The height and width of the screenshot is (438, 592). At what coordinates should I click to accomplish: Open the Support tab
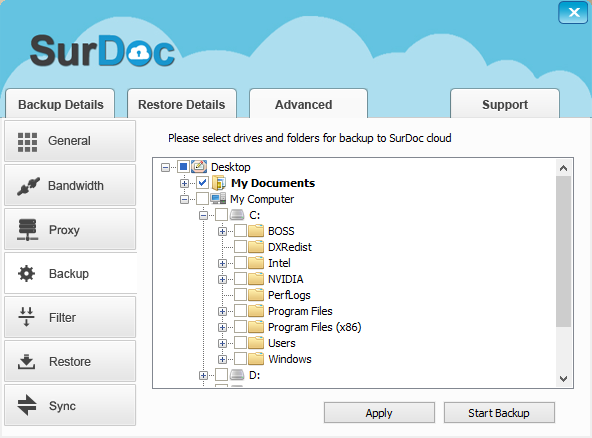coord(505,104)
